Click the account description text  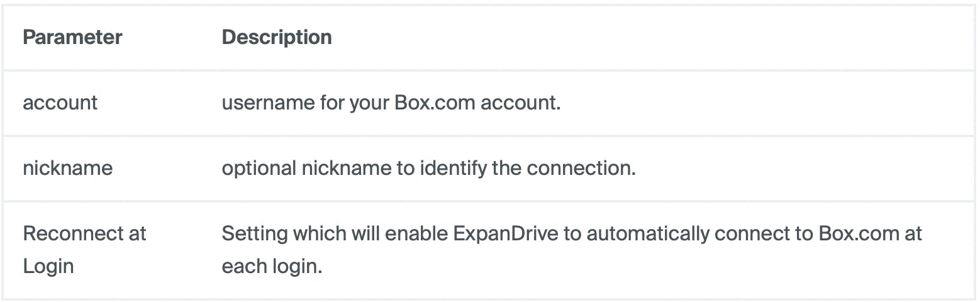click(x=391, y=103)
